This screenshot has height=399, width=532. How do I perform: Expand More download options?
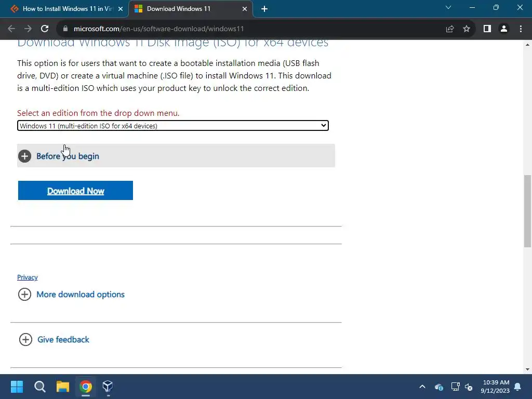71,294
